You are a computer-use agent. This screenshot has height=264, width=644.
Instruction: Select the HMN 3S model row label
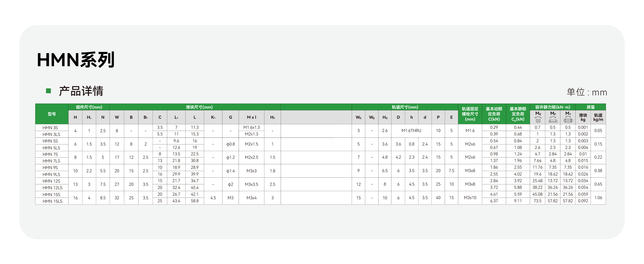click(x=50, y=128)
